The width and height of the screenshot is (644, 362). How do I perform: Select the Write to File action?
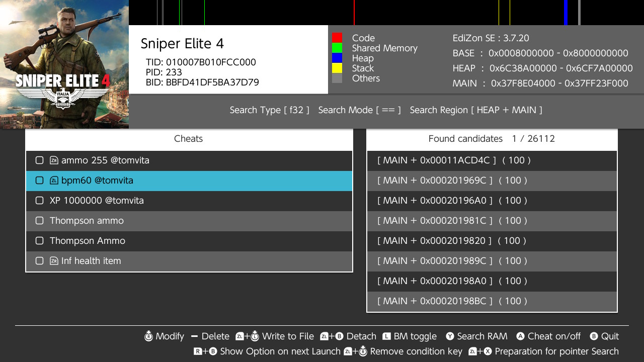click(x=288, y=336)
